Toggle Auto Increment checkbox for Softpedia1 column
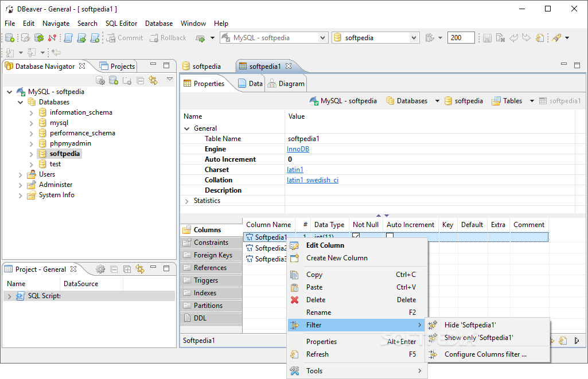The height and width of the screenshot is (379, 588). (x=390, y=236)
